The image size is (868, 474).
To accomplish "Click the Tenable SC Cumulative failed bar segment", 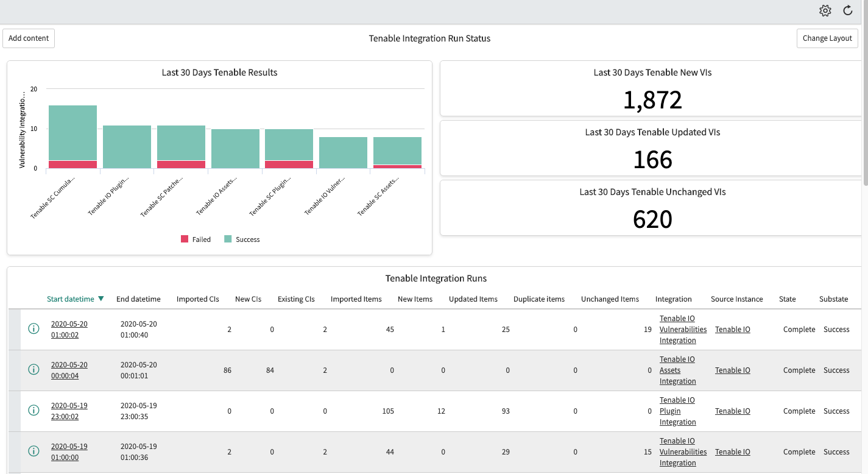I will [72, 164].
